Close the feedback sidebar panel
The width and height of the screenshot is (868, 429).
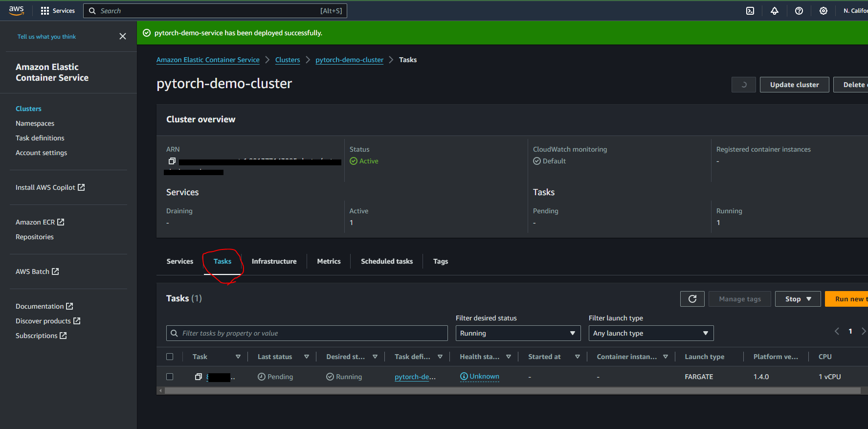(123, 36)
